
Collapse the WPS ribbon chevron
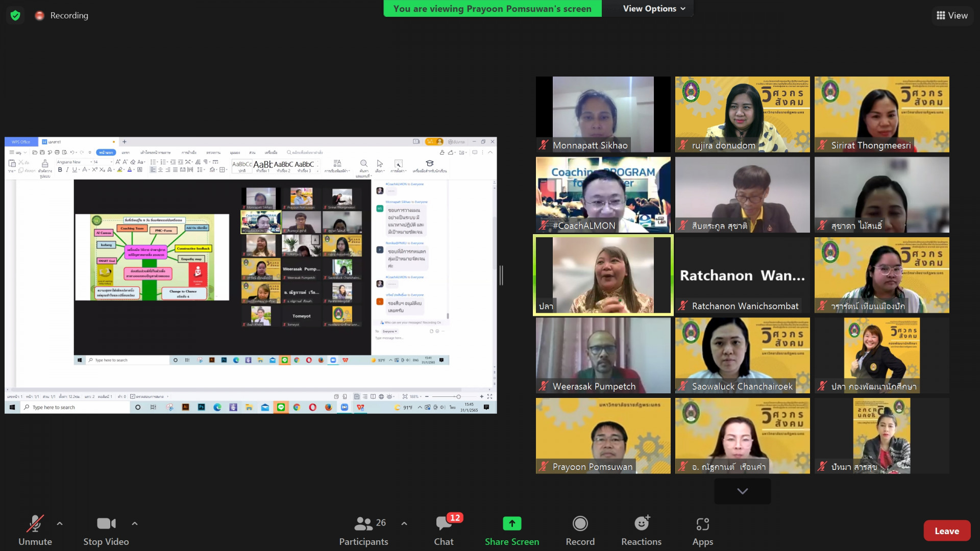(x=490, y=152)
